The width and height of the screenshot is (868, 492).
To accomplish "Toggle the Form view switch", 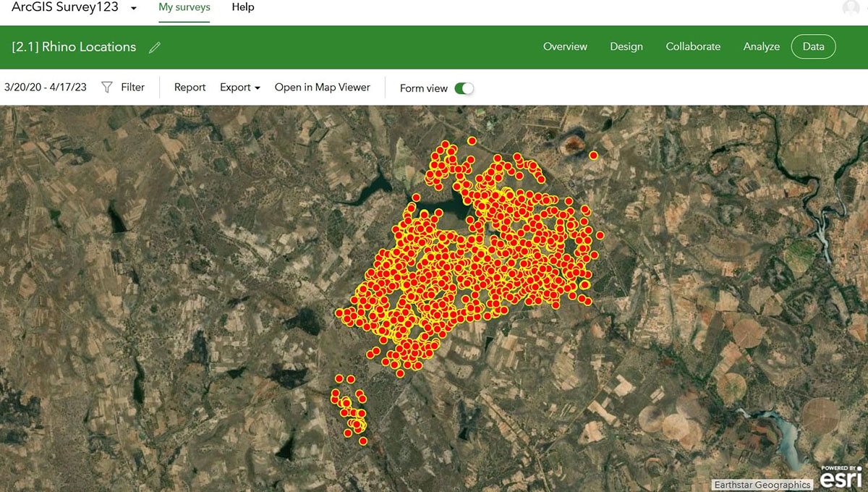I will click(x=464, y=88).
